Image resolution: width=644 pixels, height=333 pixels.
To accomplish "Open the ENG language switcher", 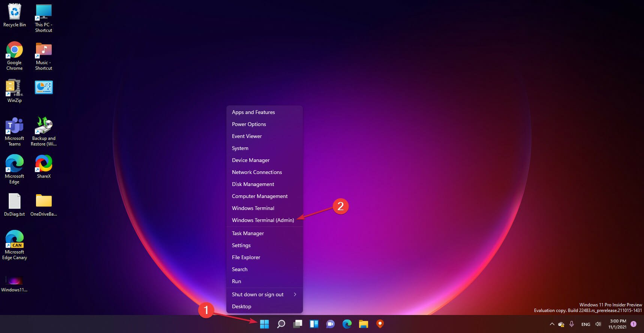I will pos(586,324).
